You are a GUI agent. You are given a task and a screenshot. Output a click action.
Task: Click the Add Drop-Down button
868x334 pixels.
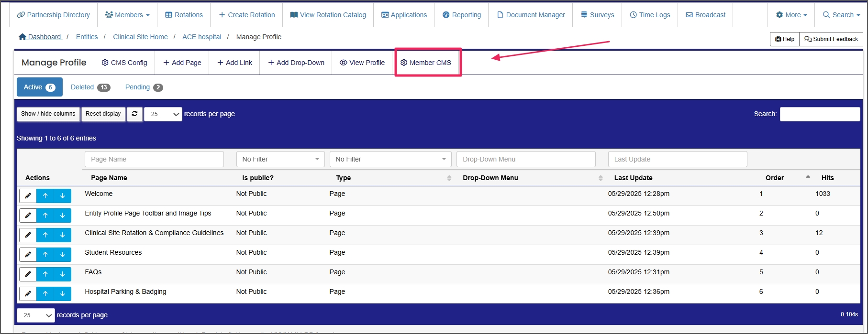tap(296, 63)
